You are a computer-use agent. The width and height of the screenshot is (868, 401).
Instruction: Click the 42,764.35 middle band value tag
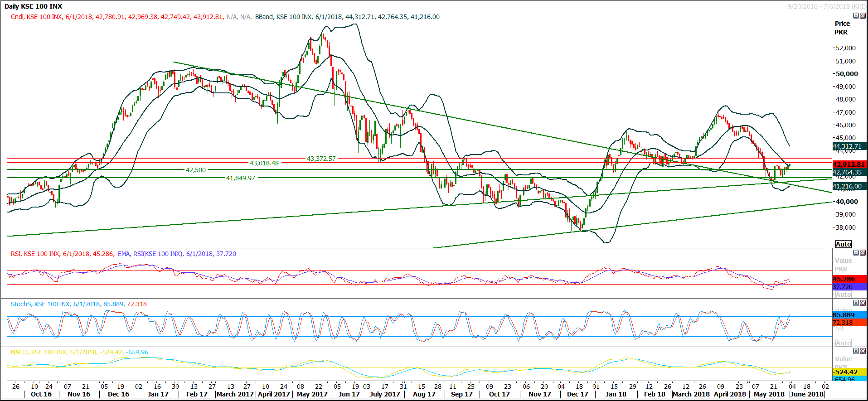[849, 172]
